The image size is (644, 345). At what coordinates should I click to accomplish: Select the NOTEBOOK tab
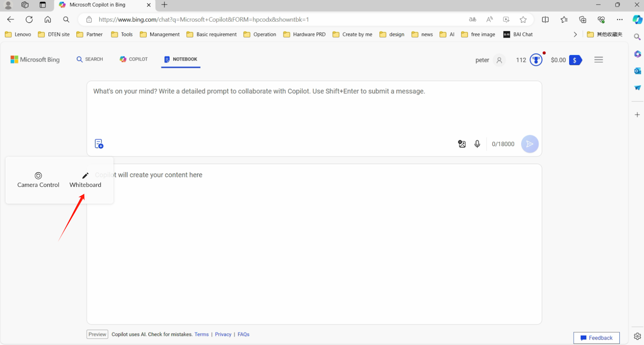point(181,59)
